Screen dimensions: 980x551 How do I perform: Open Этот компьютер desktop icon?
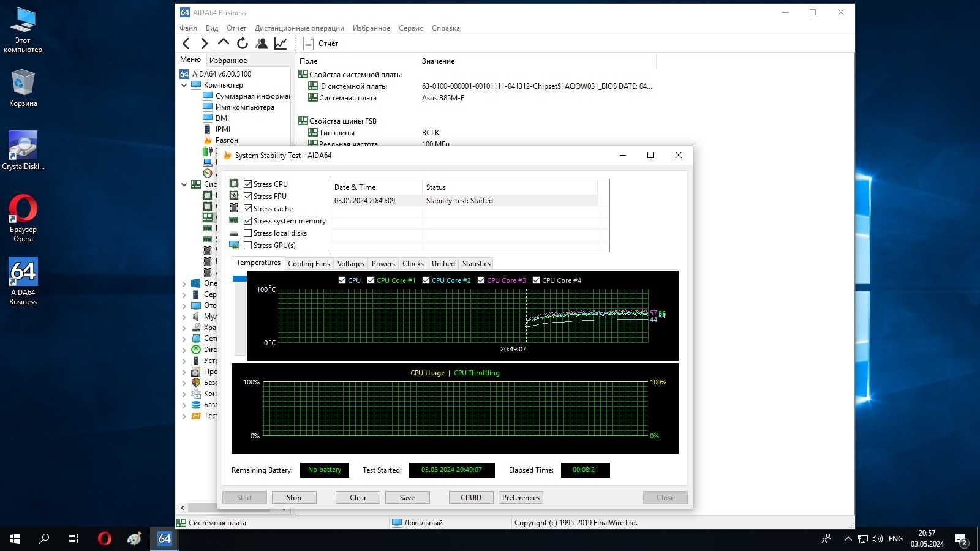(x=23, y=30)
